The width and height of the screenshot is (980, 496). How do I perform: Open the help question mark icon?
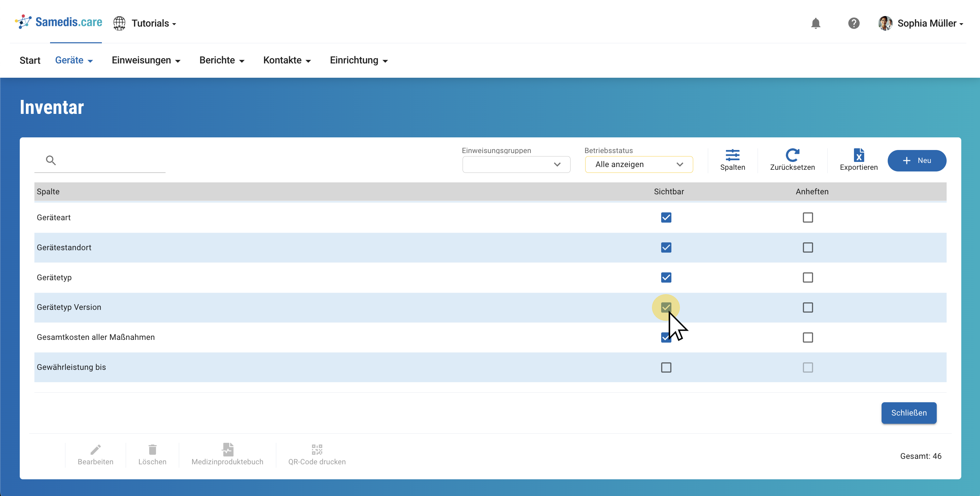pyautogui.click(x=853, y=23)
